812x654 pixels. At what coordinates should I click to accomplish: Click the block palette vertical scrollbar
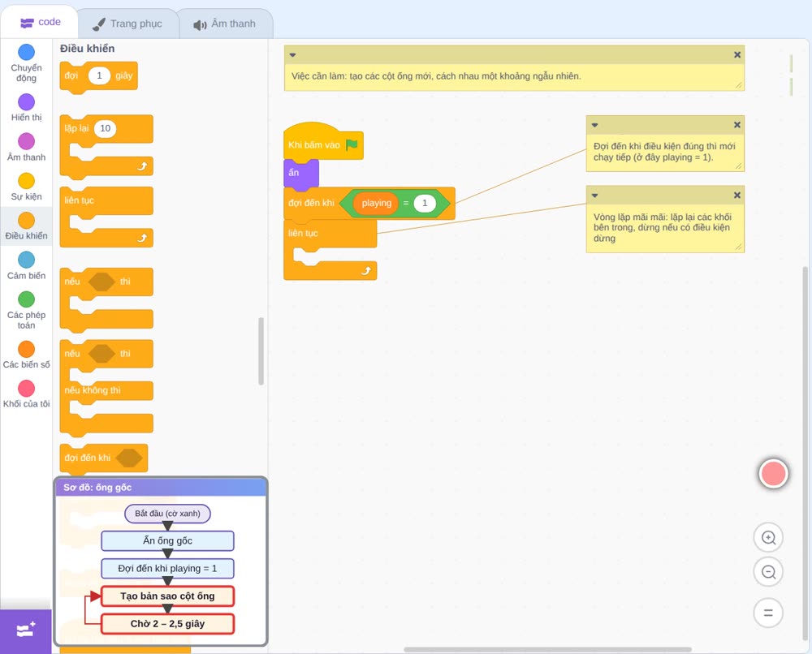tap(261, 351)
